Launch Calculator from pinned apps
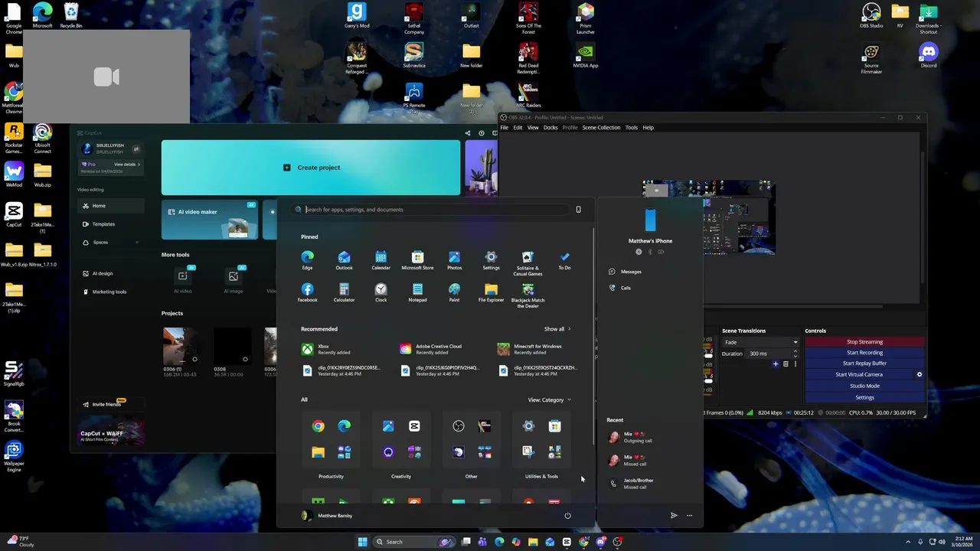Screen dimensions: 980x551 pyautogui.click(x=344, y=292)
